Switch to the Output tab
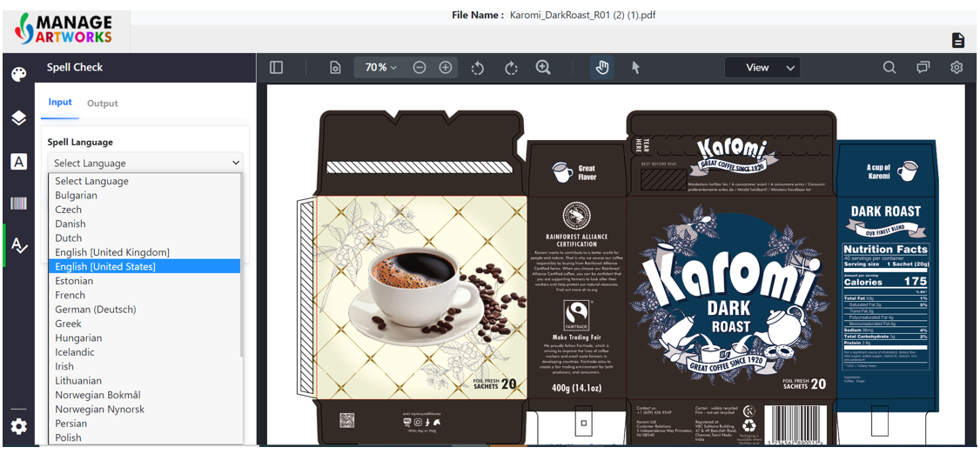 pyautogui.click(x=103, y=103)
